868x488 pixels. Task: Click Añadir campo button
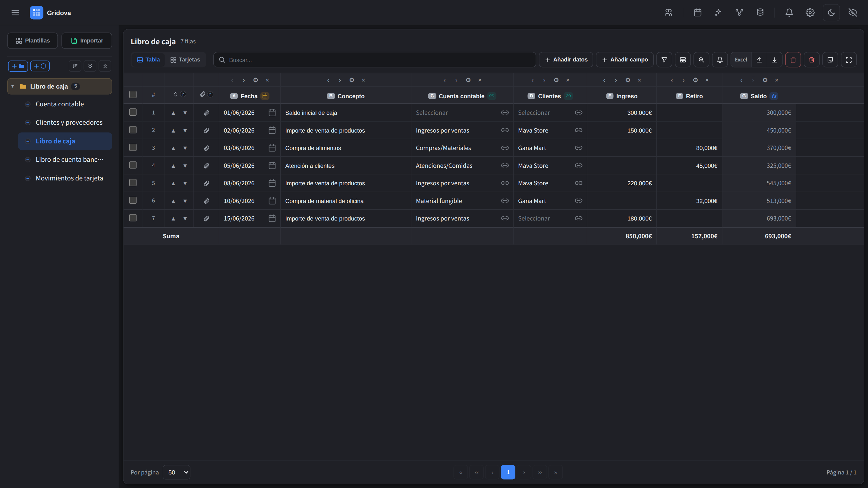pyautogui.click(x=625, y=60)
